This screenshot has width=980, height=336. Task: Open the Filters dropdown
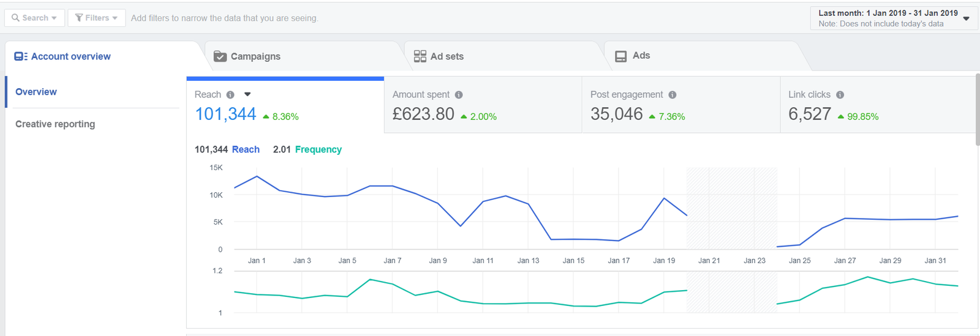tap(97, 18)
